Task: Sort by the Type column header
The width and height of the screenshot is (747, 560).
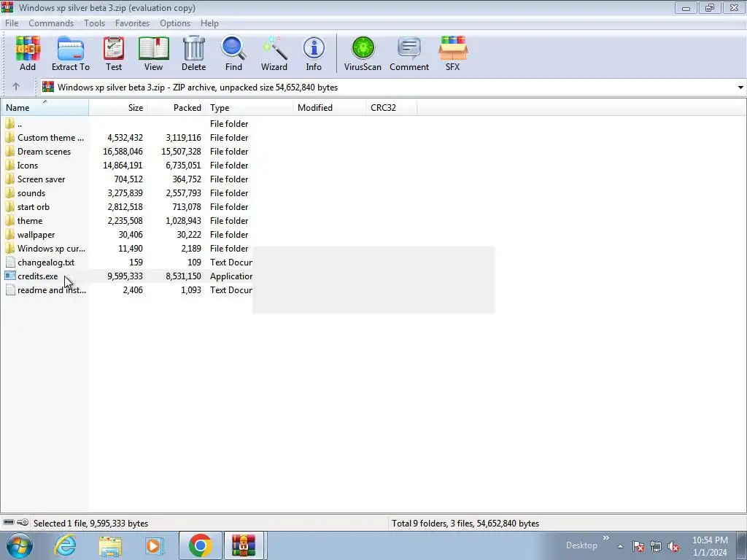Action: click(x=249, y=108)
